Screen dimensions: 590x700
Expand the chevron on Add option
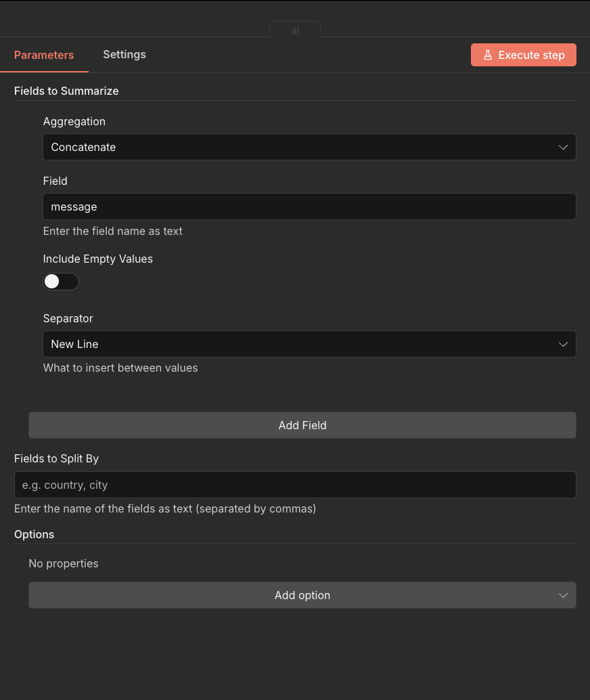563,595
